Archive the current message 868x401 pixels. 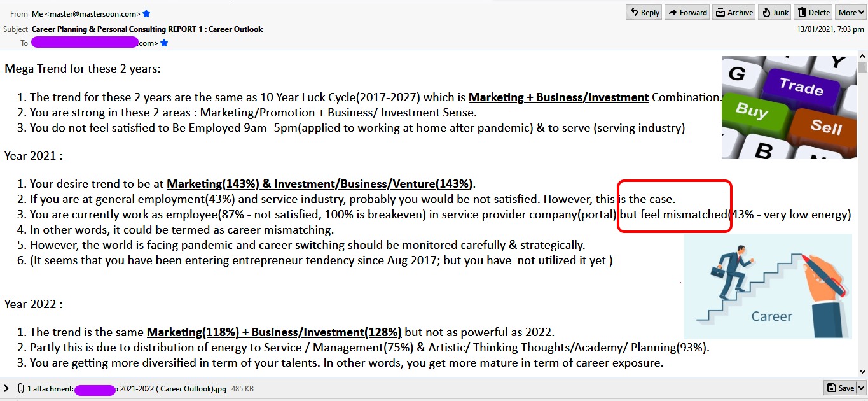(733, 12)
